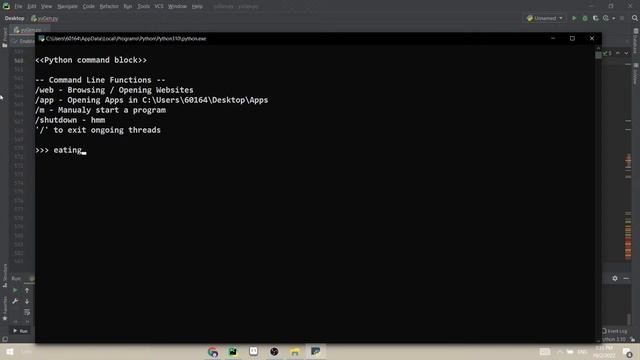Viewport: 640px width, 360px height.
Task: Open the Run menu in PyCharm
Action: tap(128, 6)
